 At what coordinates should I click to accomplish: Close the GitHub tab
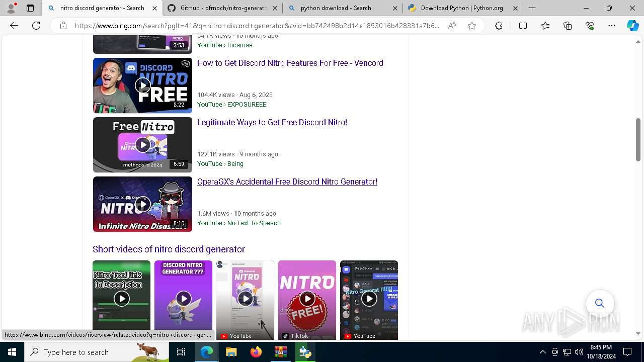(275, 8)
